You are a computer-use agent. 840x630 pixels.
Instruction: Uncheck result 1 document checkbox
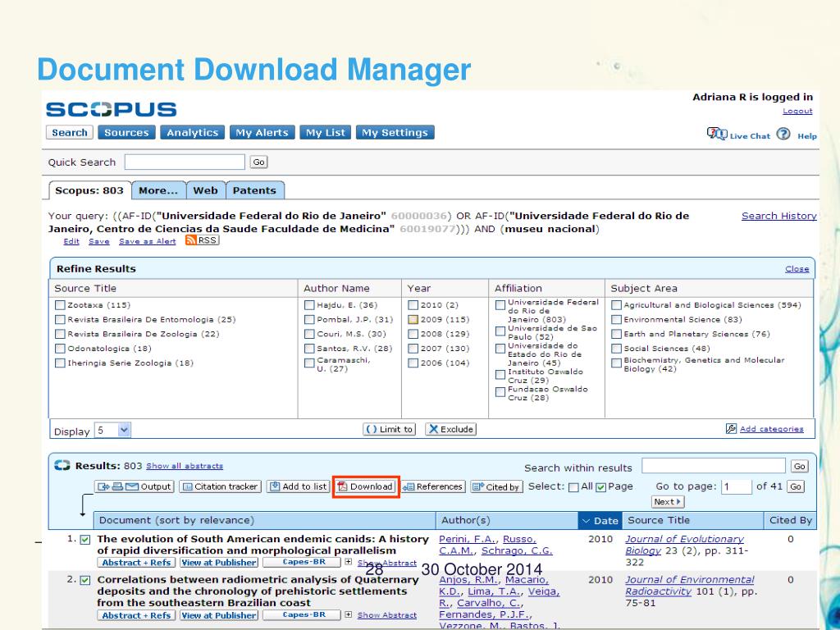(85, 540)
